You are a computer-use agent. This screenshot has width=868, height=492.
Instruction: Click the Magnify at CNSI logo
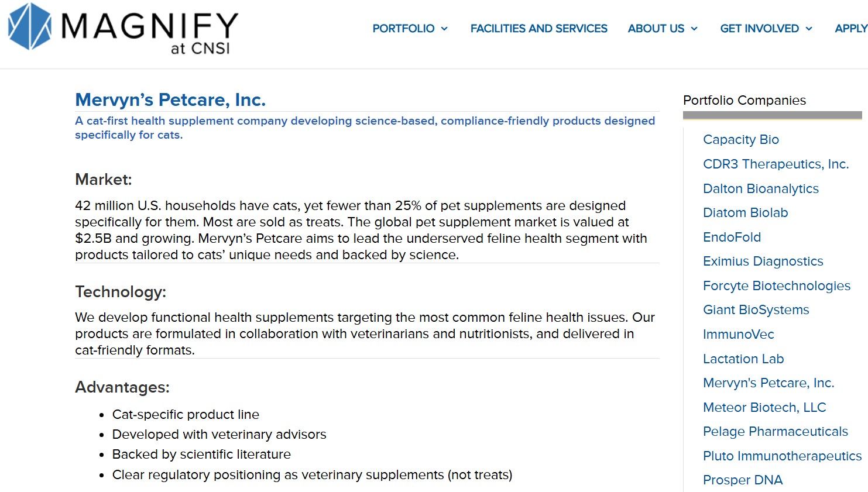tap(123, 29)
